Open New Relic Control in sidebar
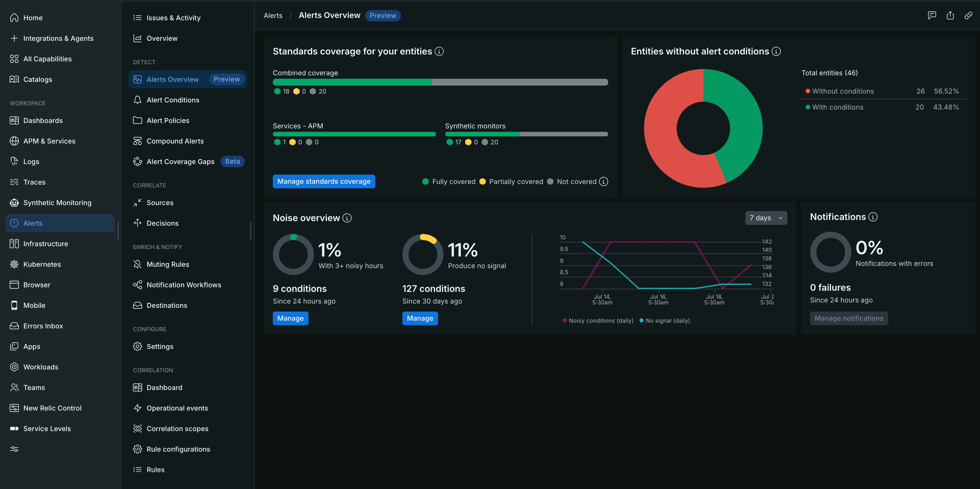Screen dimensions: 980x489 60,408
